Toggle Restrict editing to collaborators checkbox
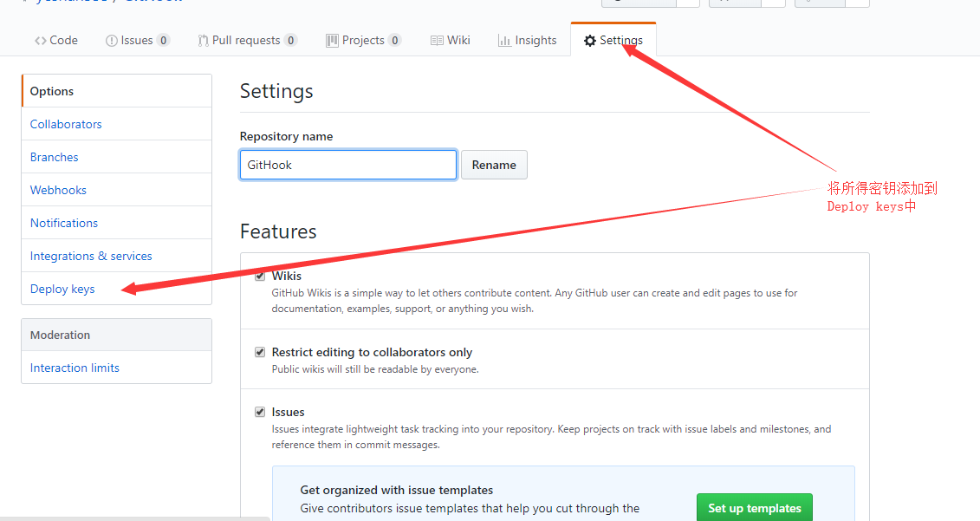This screenshot has width=980, height=521. point(260,352)
